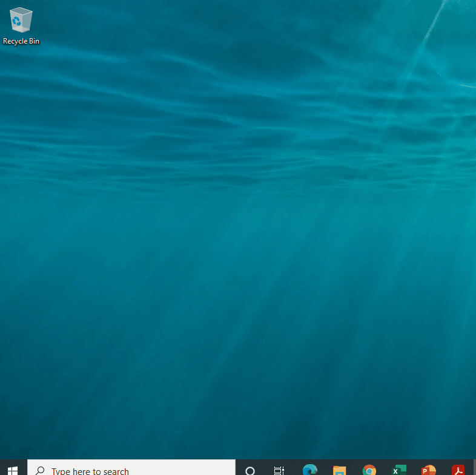Launch Microsoft Edge from the taskbar
This screenshot has width=476, height=475.
click(310, 470)
